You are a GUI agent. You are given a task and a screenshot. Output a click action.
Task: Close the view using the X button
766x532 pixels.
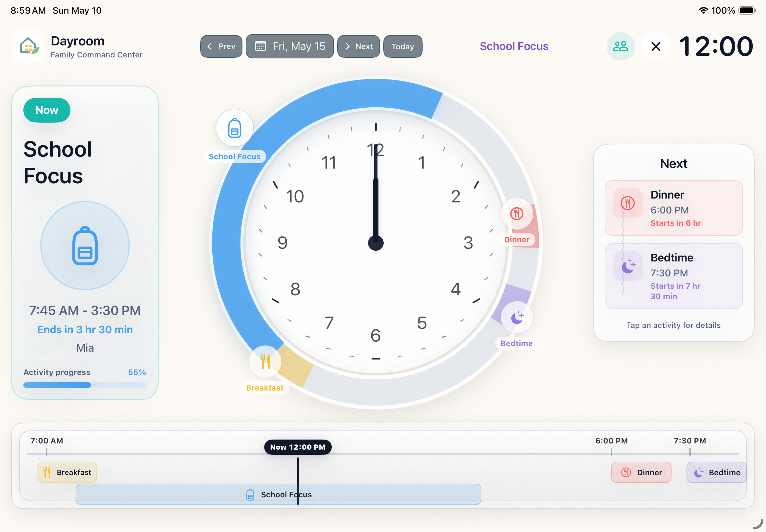tap(656, 46)
